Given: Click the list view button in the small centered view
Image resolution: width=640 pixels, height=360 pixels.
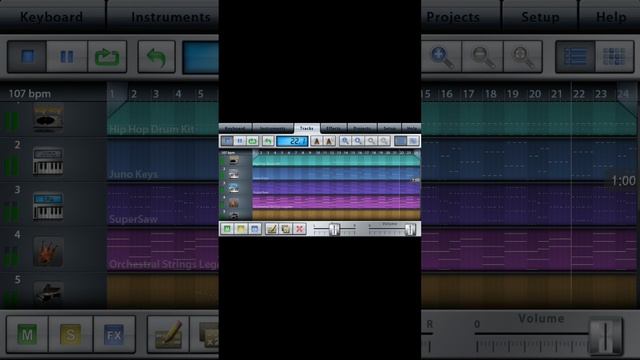Looking at the screenshot, I should (x=400, y=141).
